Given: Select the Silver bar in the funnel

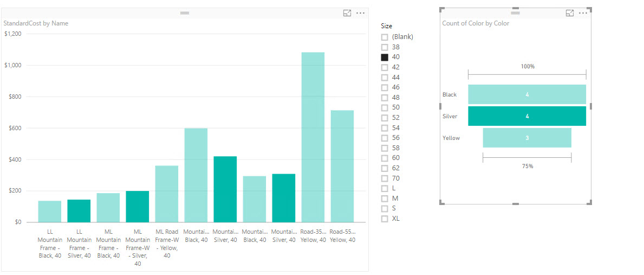Looking at the screenshot, I should [x=526, y=116].
